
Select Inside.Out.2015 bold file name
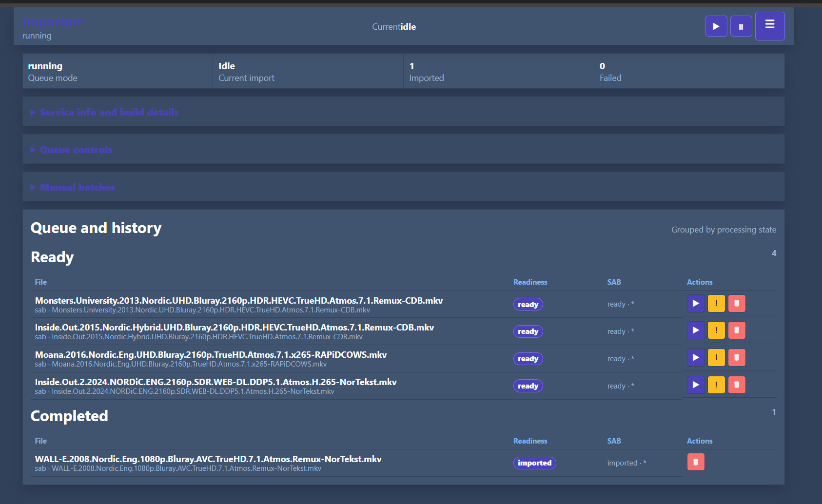[235, 328]
